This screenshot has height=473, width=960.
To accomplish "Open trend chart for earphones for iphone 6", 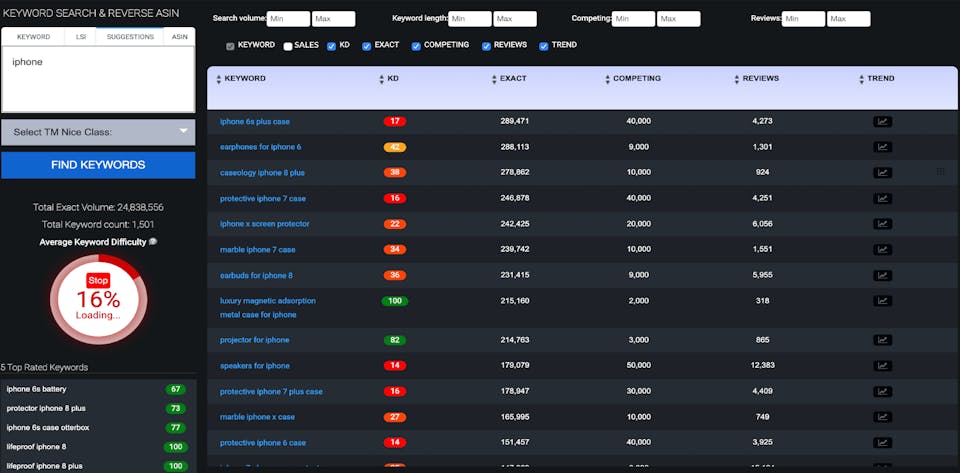I will pyautogui.click(x=882, y=147).
